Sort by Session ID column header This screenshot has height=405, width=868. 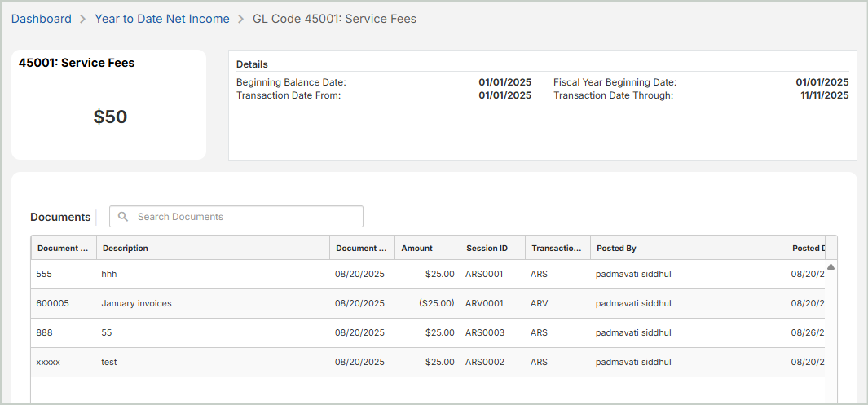pos(487,248)
